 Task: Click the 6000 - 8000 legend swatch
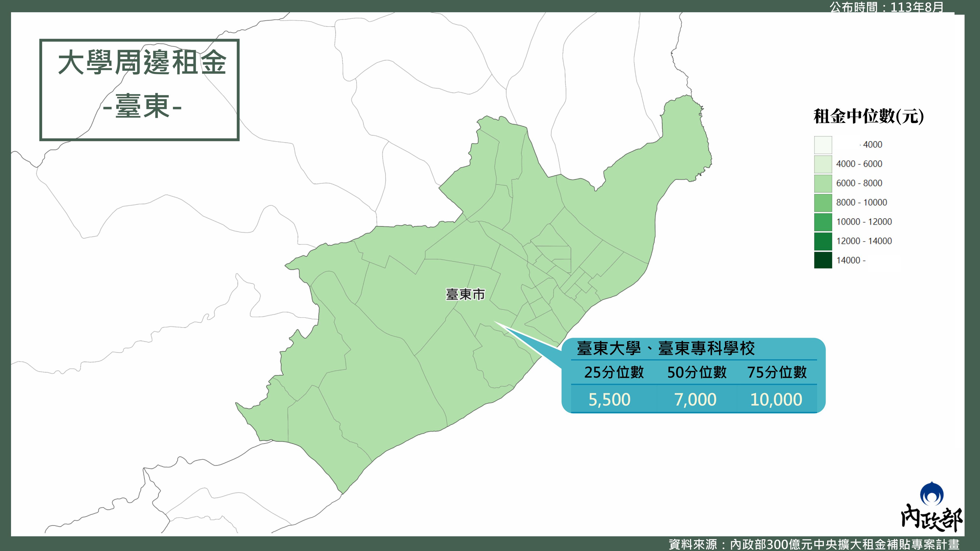tap(823, 183)
